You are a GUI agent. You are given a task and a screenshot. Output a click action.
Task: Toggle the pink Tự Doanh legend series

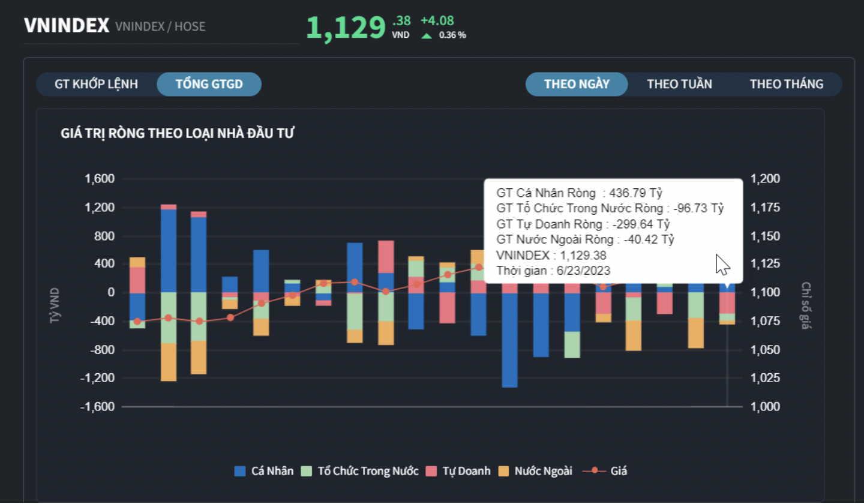[458, 471]
